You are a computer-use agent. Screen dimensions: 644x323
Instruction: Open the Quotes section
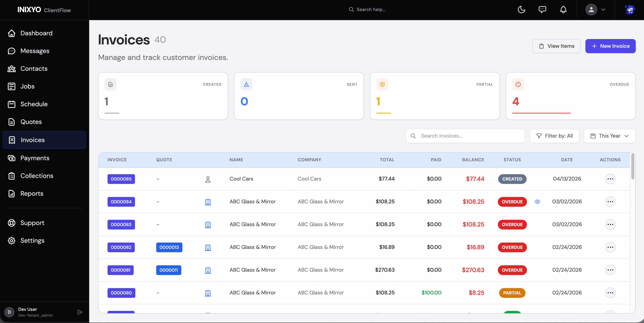(31, 122)
